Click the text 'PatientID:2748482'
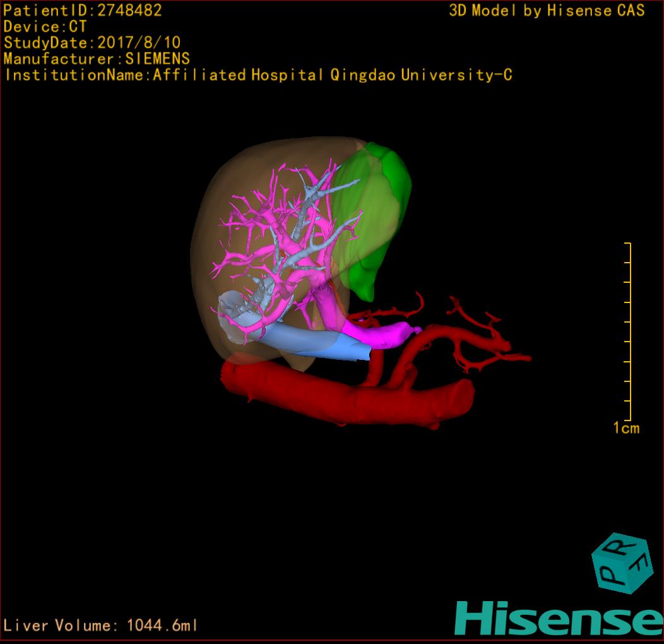This screenshot has height=644, width=664. click(83, 10)
